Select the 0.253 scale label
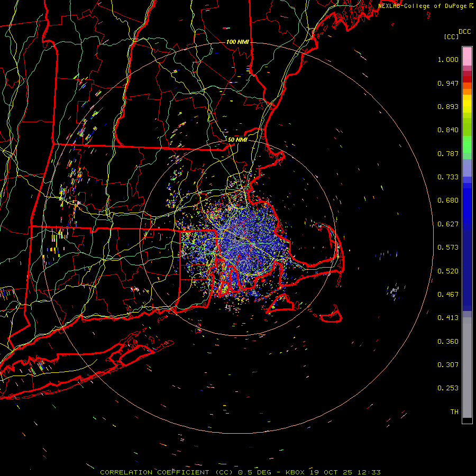 coord(448,388)
